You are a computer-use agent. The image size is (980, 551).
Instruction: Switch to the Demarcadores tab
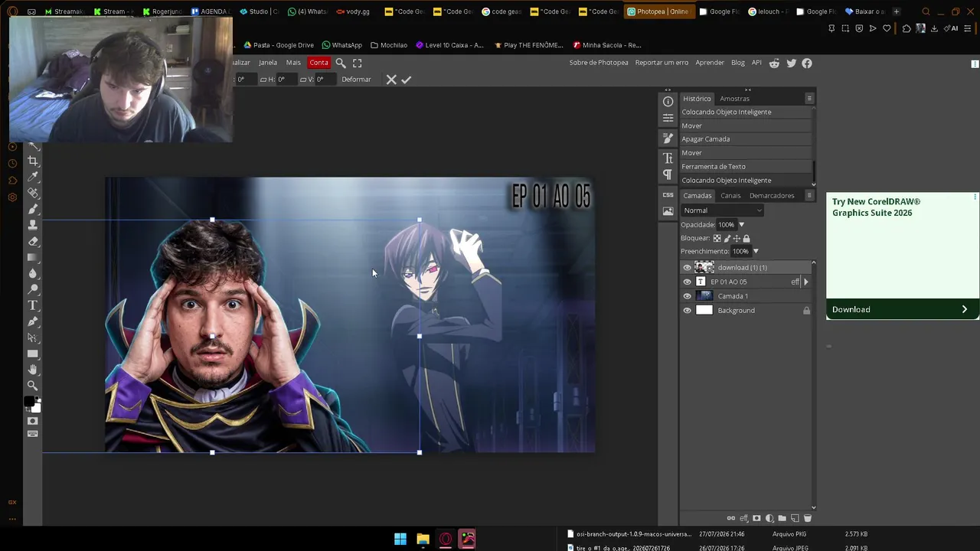772,196
